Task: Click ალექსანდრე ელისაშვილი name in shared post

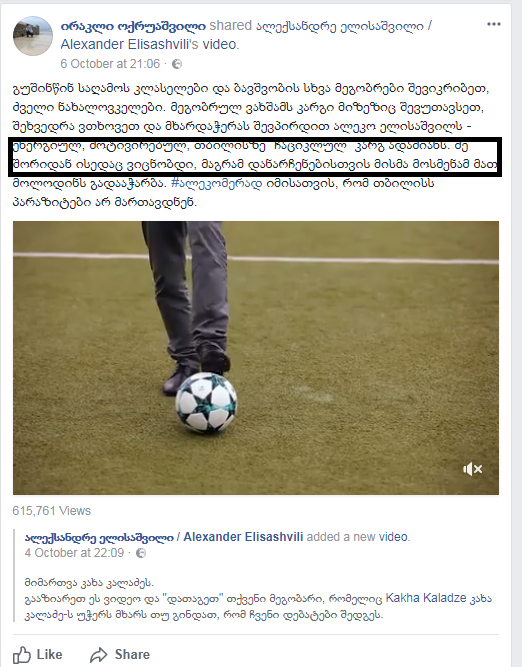Action: [99, 537]
